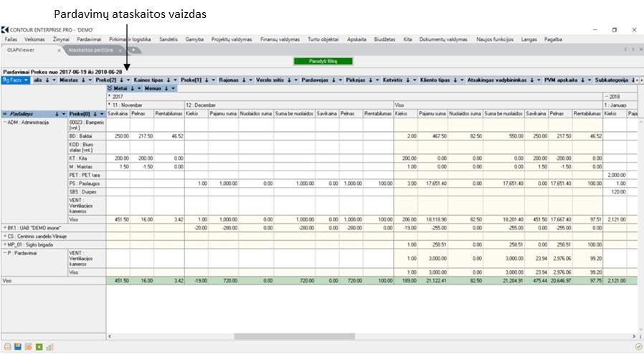Open the Sandelis menu
The height and width of the screenshot is (354, 644).
point(169,39)
